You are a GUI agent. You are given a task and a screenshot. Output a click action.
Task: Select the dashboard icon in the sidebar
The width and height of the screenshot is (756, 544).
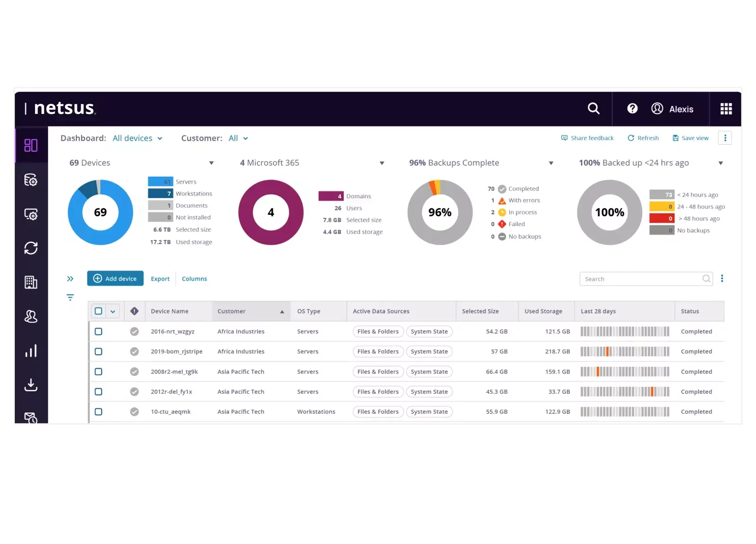(x=31, y=145)
